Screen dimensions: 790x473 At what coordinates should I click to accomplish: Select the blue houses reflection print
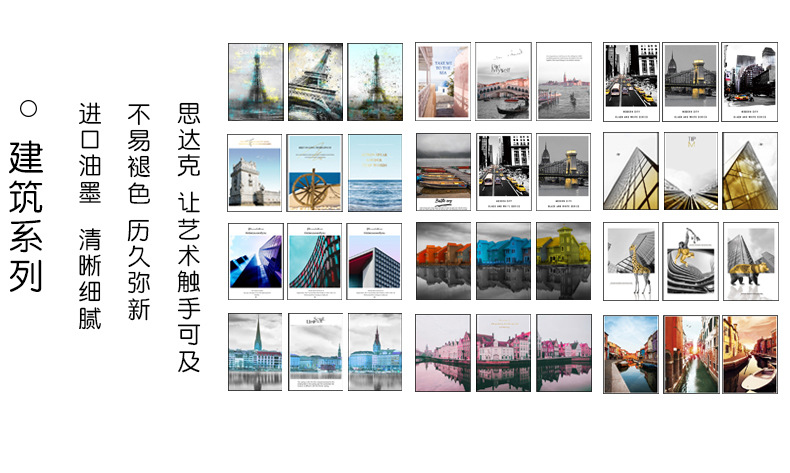pyautogui.click(x=502, y=262)
